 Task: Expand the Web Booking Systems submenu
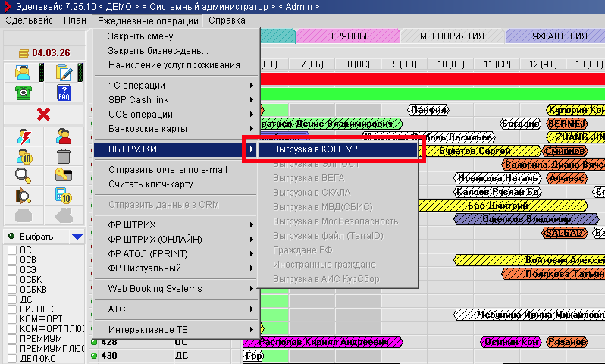[174, 289]
